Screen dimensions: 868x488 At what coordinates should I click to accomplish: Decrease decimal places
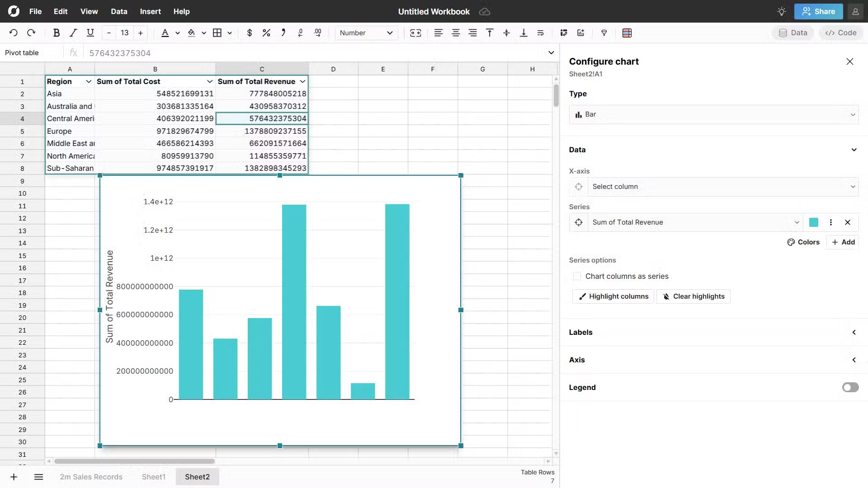point(300,33)
